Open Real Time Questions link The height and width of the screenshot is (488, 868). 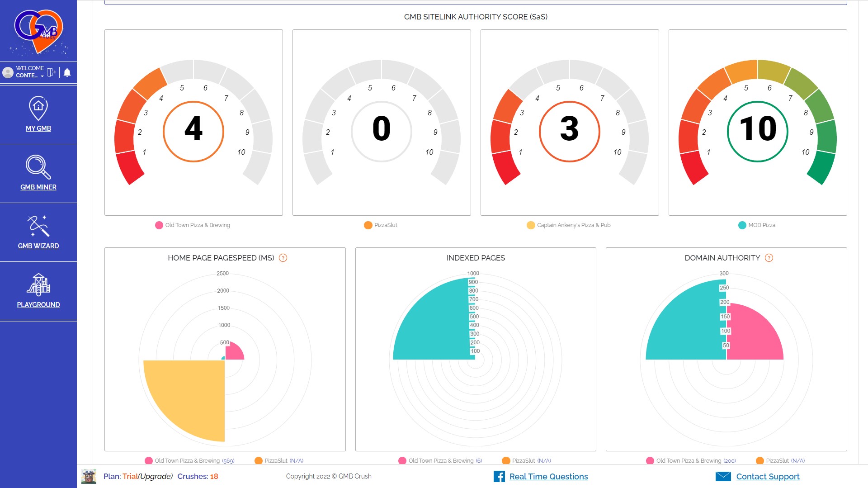coord(548,476)
